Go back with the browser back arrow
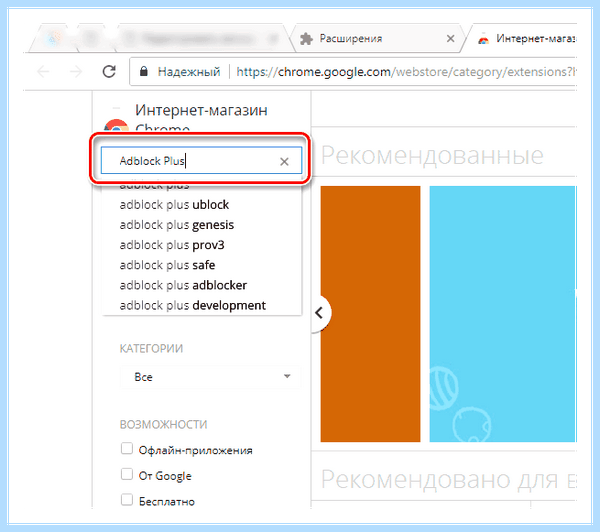 [x=43, y=71]
